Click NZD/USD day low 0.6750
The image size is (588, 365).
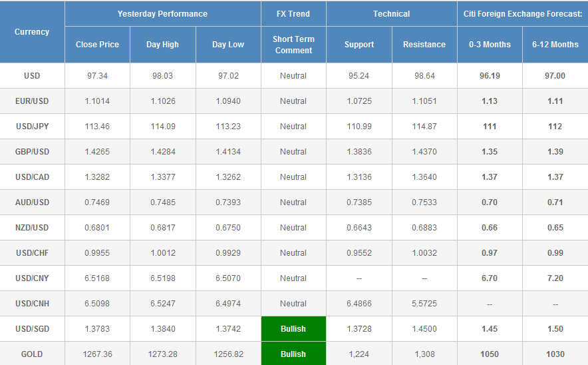(228, 228)
